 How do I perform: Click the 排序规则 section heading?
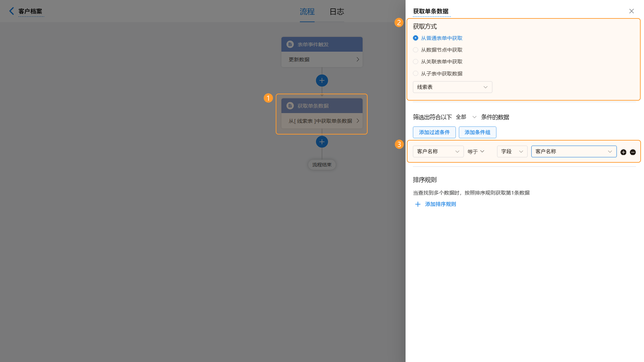[x=425, y=180]
